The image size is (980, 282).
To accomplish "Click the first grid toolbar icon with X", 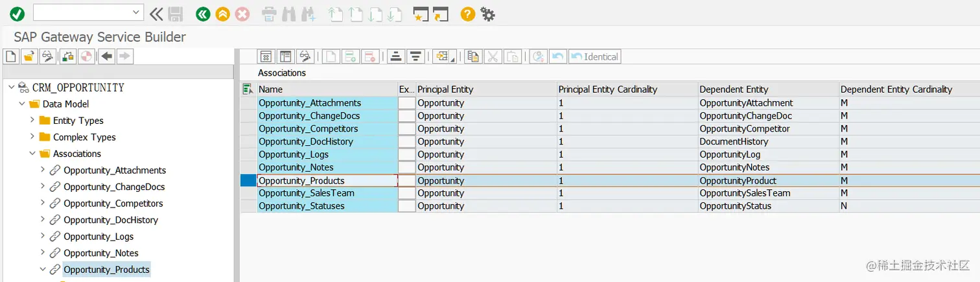I will [266, 56].
